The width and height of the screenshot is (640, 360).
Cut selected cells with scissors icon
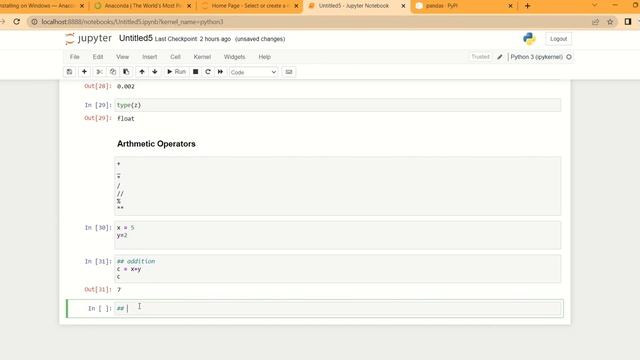pyautogui.click(x=99, y=72)
